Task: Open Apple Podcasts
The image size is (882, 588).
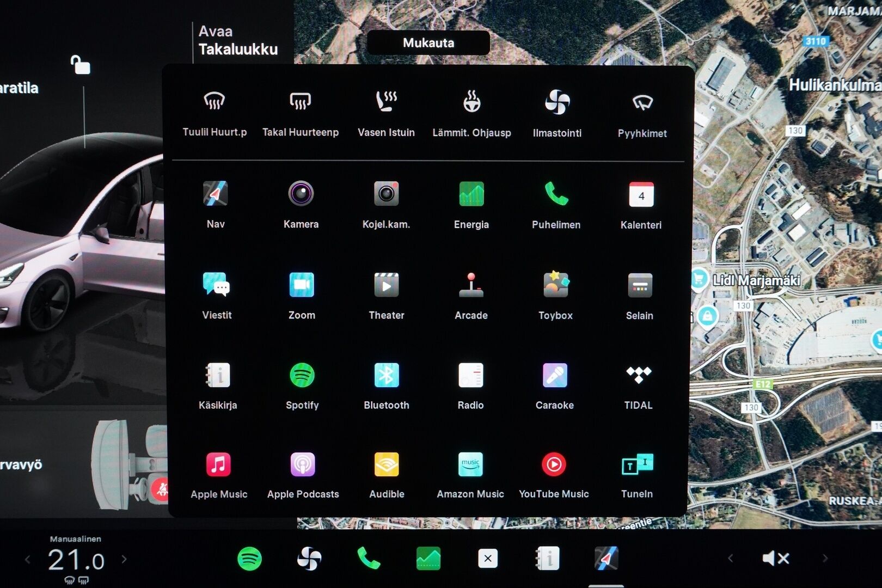Action: pos(303,475)
